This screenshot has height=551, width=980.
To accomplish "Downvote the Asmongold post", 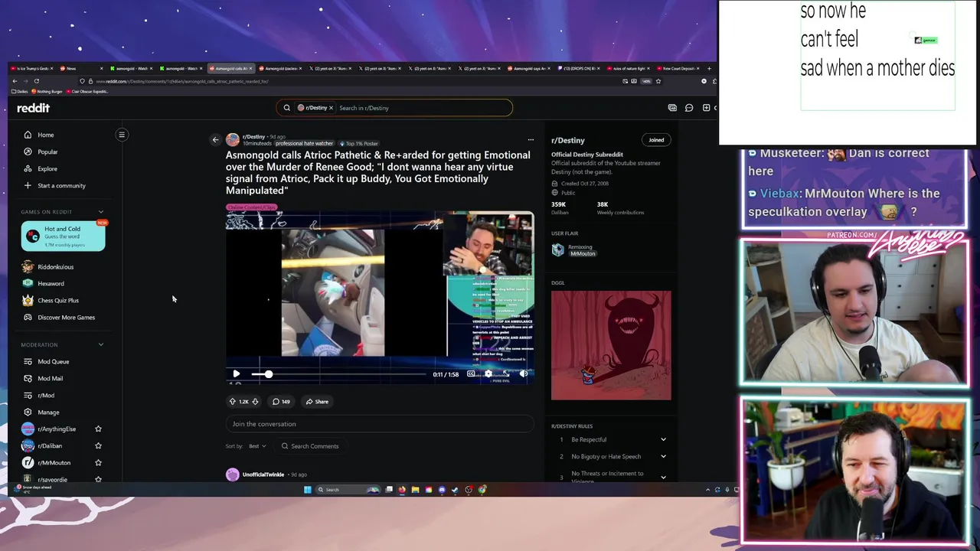I will [x=256, y=401].
